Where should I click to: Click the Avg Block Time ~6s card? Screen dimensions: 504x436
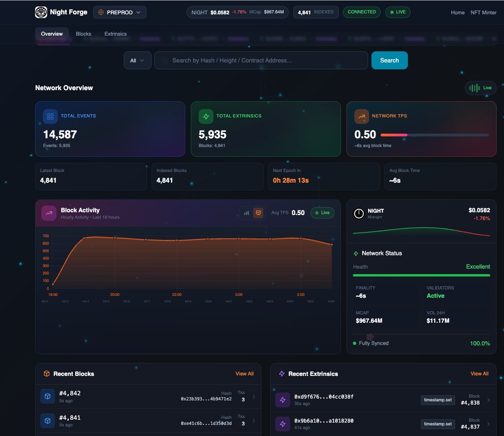[x=440, y=177]
